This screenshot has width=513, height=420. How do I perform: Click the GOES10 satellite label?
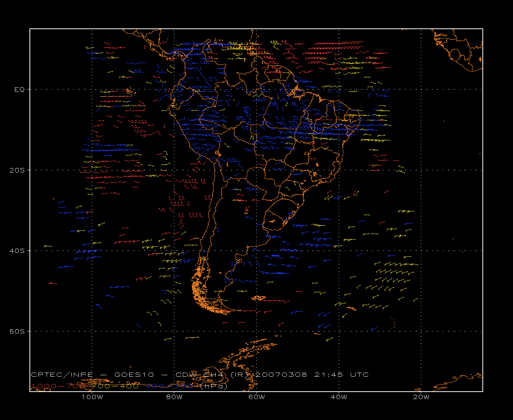point(134,375)
